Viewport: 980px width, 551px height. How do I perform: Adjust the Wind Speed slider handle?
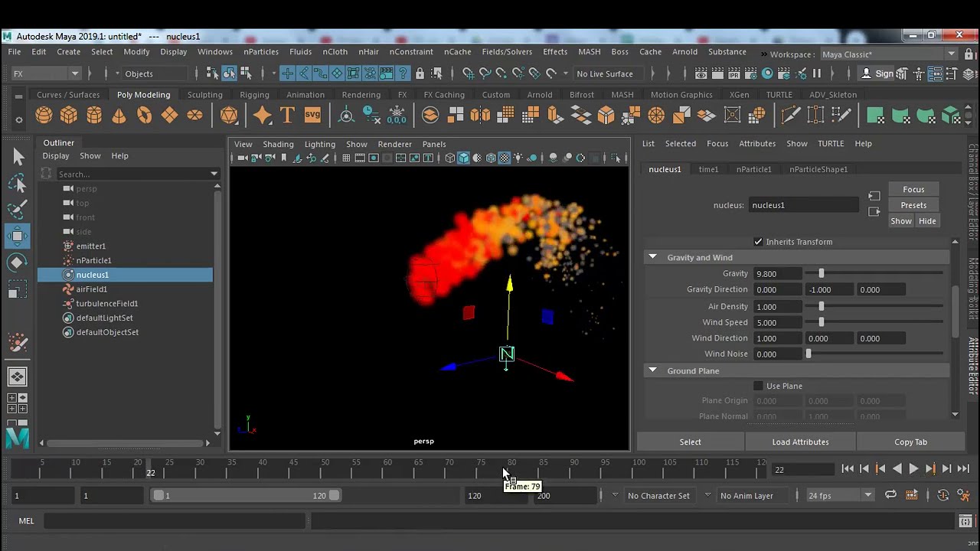click(x=822, y=322)
